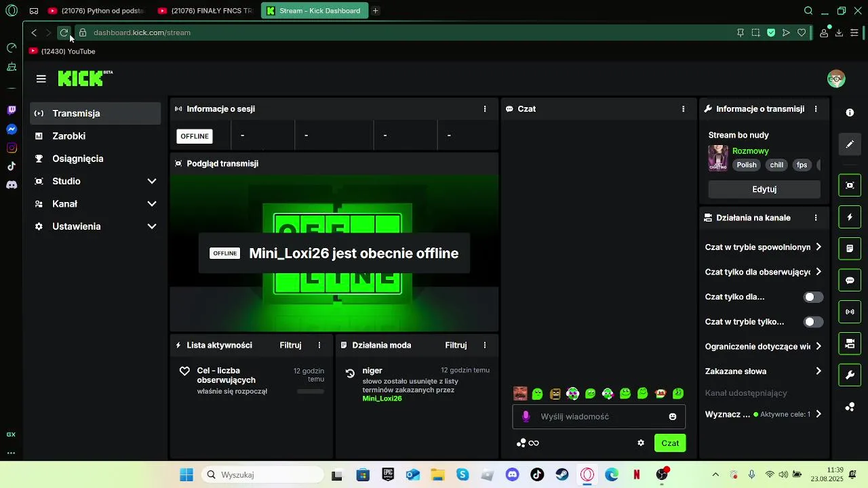Image resolution: width=868 pixels, height=488 pixels.
Task: Click the stream preview icon in right toolbar
Action: [850, 185]
